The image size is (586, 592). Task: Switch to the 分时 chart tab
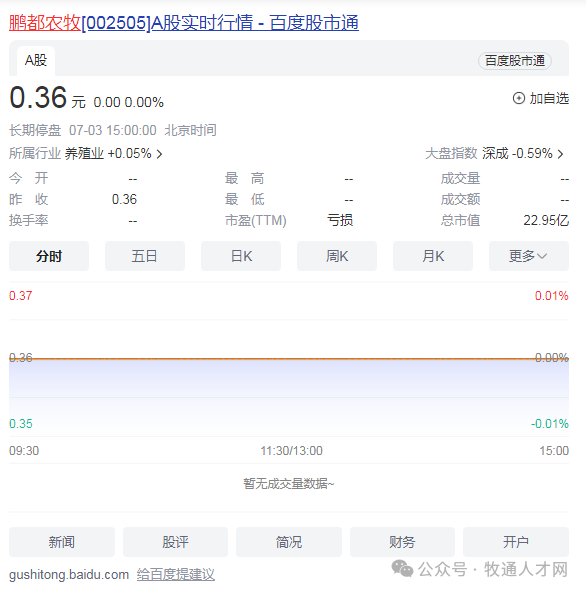(x=49, y=256)
